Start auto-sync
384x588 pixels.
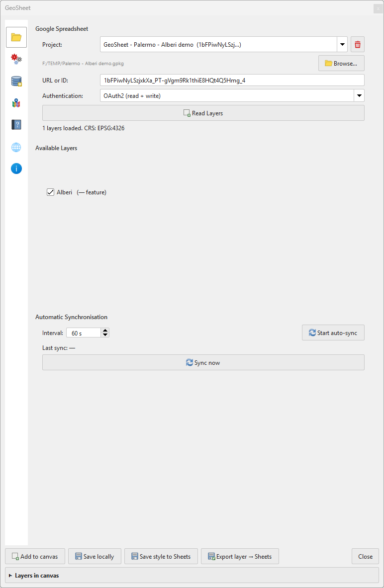[x=333, y=333]
